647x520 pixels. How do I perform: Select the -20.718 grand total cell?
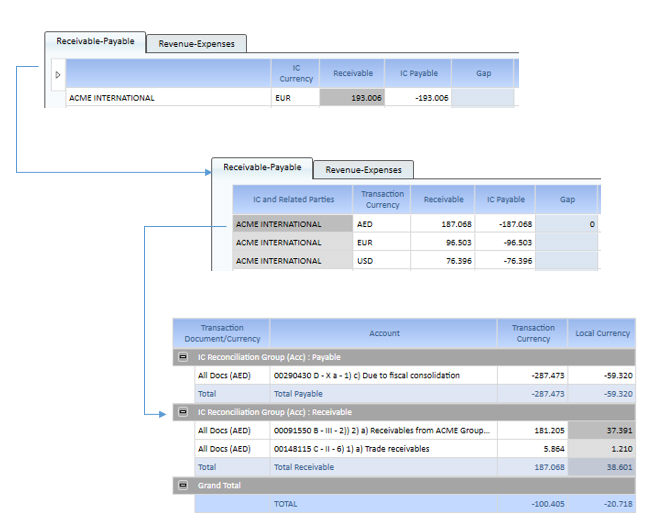click(602, 504)
